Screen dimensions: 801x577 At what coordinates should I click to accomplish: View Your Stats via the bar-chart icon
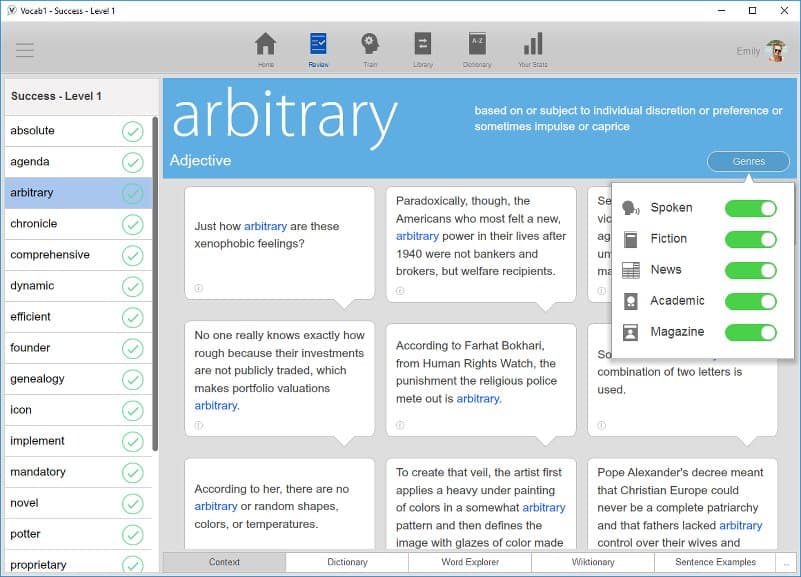(x=531, y=45)
